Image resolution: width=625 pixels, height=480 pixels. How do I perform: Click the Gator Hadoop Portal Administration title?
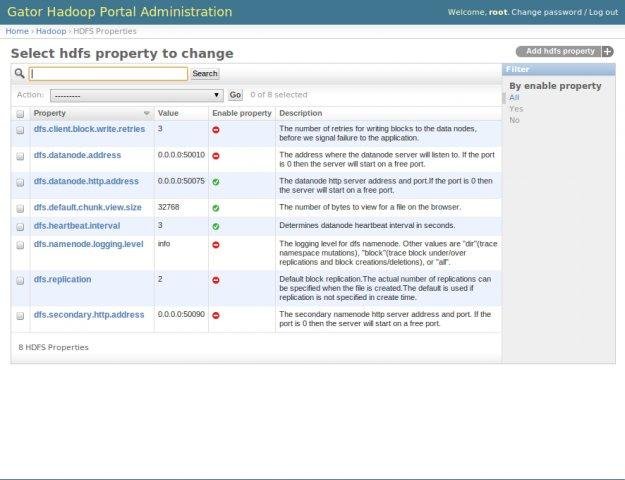(120, 12)
